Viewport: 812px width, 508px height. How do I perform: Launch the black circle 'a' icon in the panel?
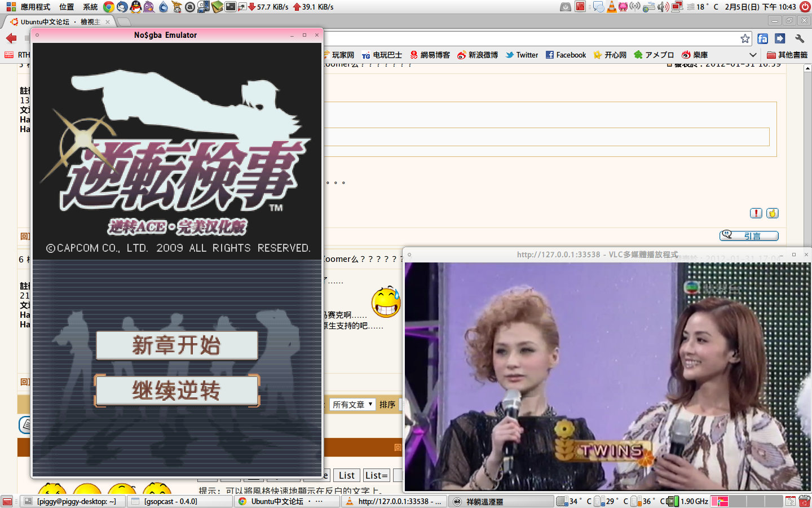(190, 7)
